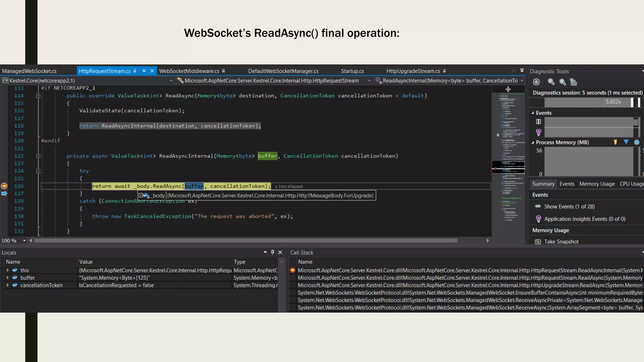This screenshot has width=644, height=362.
Task: Click the Select Tools chart icon
Action: tap(574, 82)
